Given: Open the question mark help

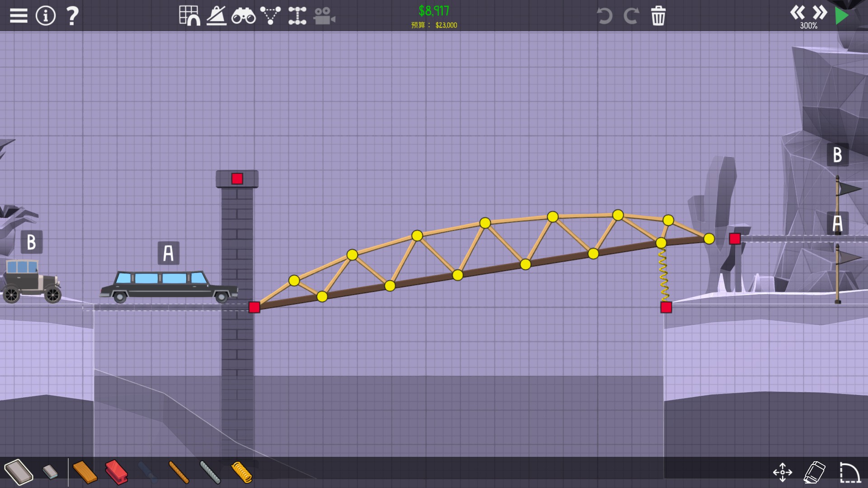Looking at the screenshot, I should pos(72,16).
